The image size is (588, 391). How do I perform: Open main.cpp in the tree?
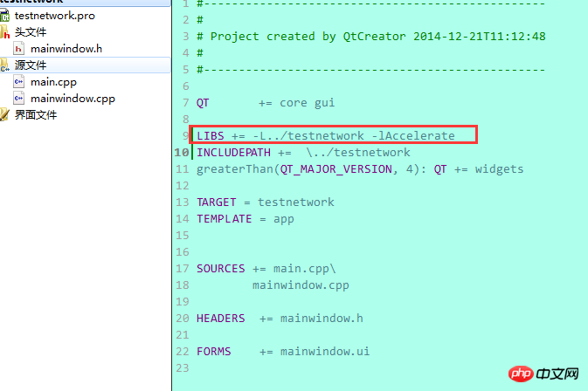pyautogui.click(x=53, y=82)
